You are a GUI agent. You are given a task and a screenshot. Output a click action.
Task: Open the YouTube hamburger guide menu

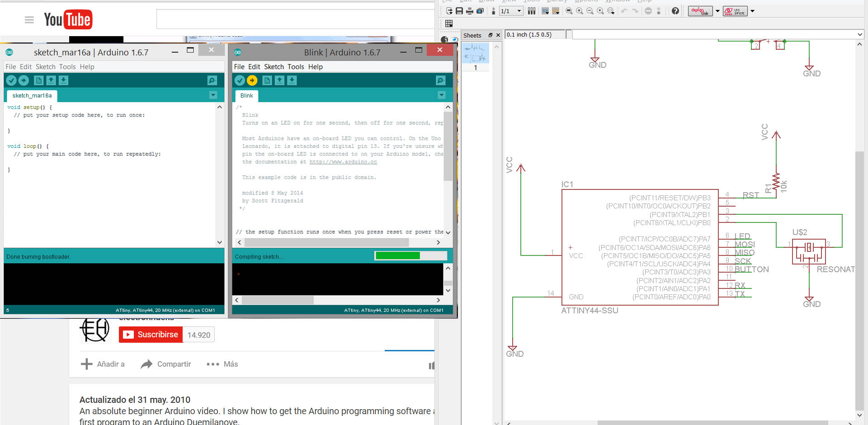point(29,20)
